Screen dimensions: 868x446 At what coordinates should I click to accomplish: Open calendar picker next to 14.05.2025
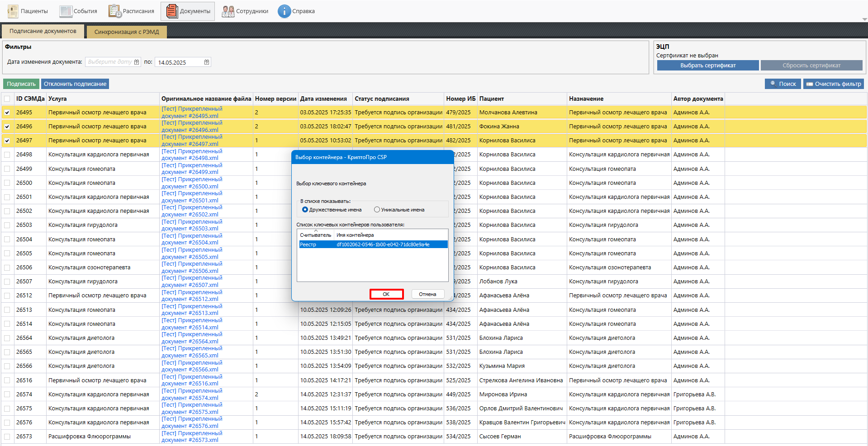pos(207,62)
